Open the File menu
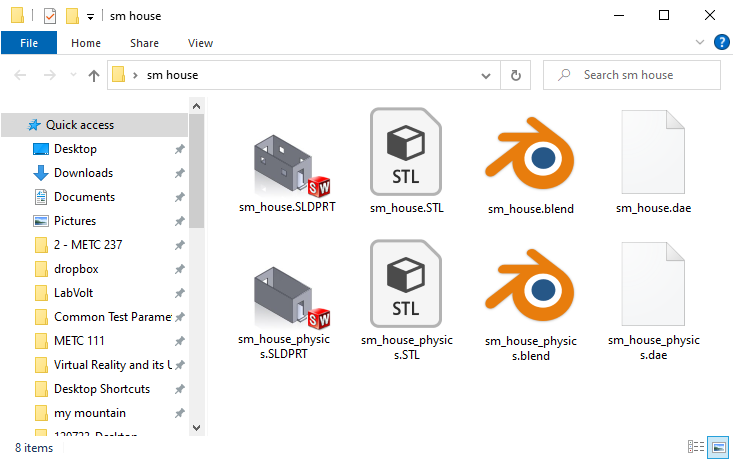 (29, 43)
